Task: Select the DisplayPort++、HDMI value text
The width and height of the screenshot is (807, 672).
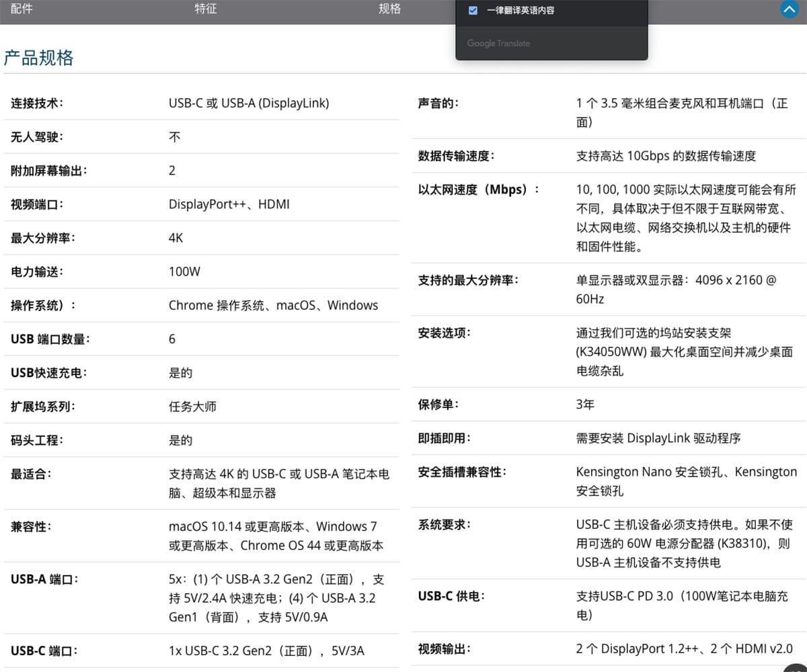Action: coord(229,204)
